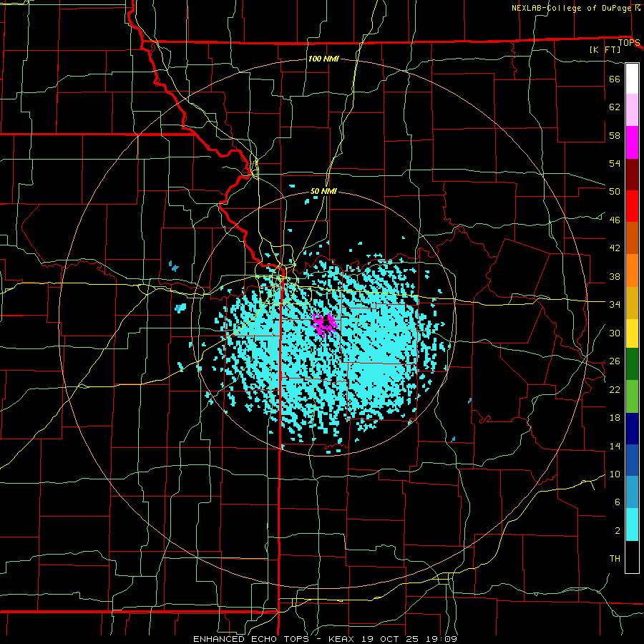Select the "34" legend value
Screen dimensions: 644x644
click(615, 304)
